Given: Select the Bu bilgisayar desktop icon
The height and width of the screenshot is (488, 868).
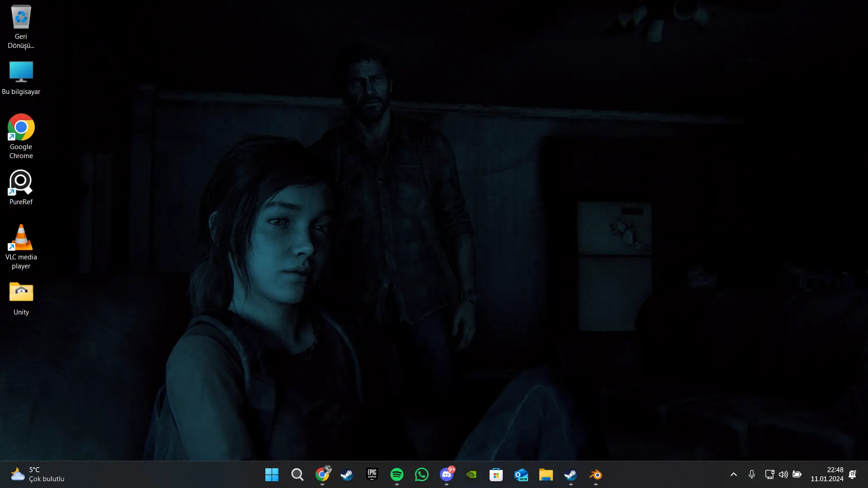Looking at the screenshot, I should click(x=21, y=78).
